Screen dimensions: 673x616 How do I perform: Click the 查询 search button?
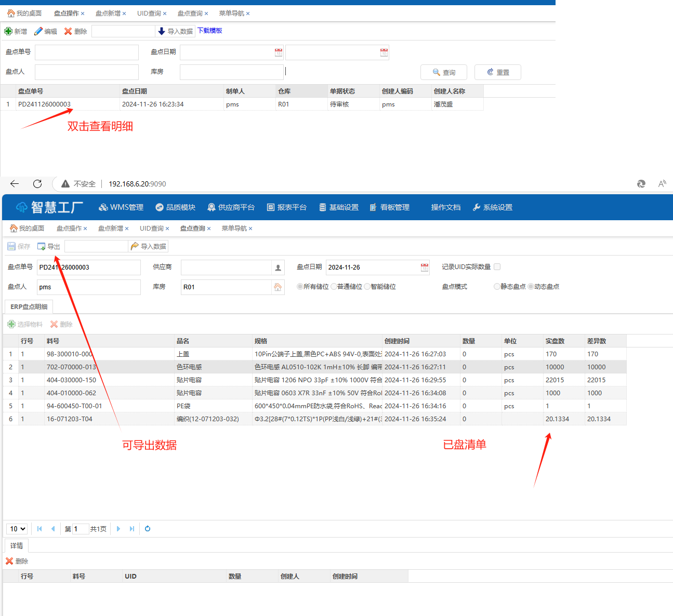pyautogui.click(x=444, y=72)
